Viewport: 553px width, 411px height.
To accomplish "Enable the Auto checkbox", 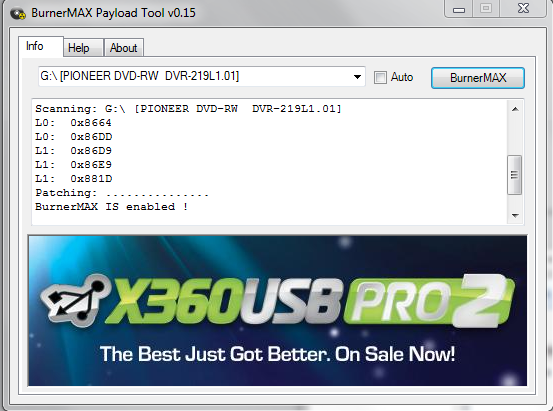I will point(380,77).
